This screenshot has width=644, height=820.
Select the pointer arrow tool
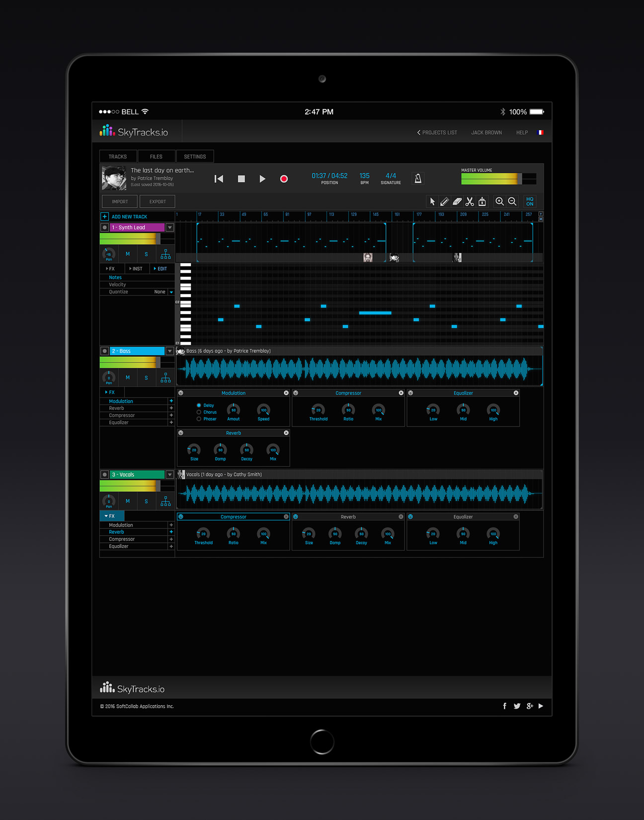point(432,201)
